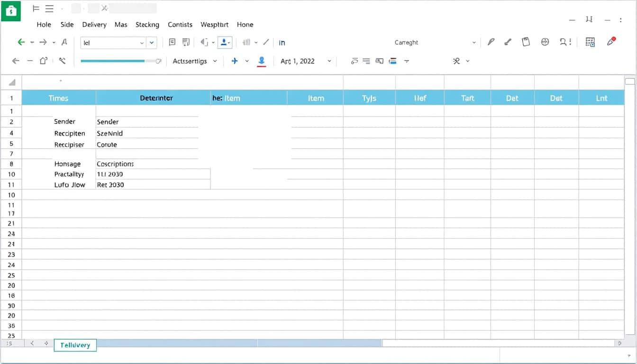Switch to the Tellivery sheet tab
Screen dimensions: 637x364
tap(75, 345)
